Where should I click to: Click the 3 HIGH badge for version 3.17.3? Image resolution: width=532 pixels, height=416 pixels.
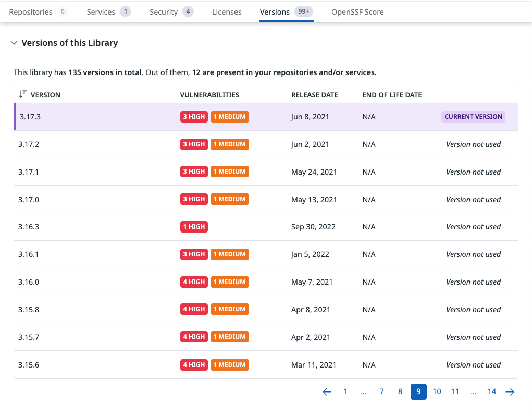click(x=194, y=117)
